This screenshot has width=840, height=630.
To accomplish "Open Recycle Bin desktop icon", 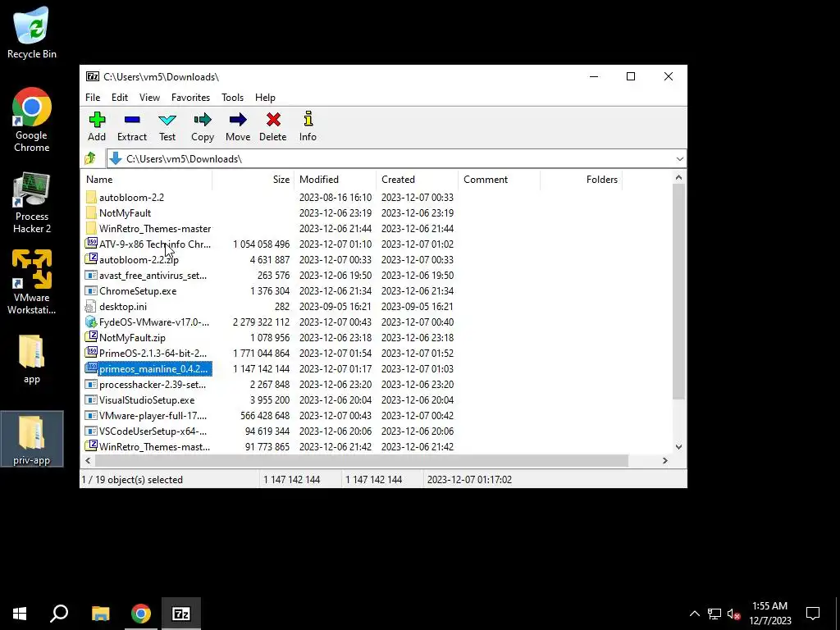I will click(x=32, y=33).
